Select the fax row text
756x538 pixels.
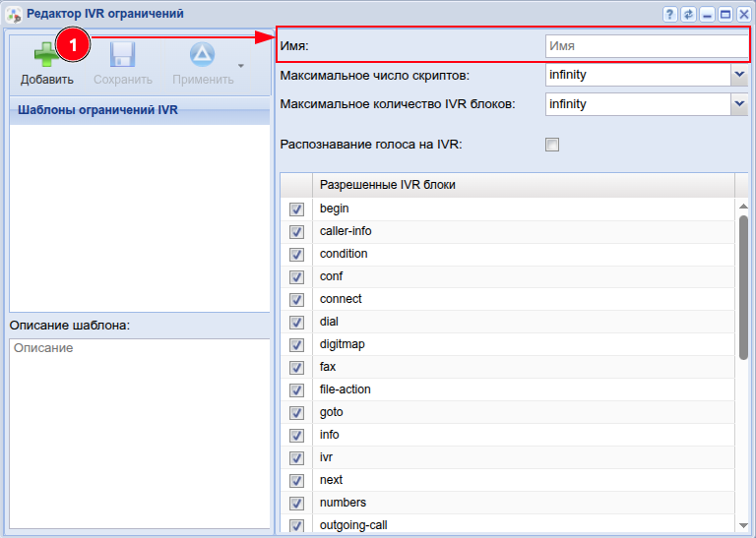point(328,367)
